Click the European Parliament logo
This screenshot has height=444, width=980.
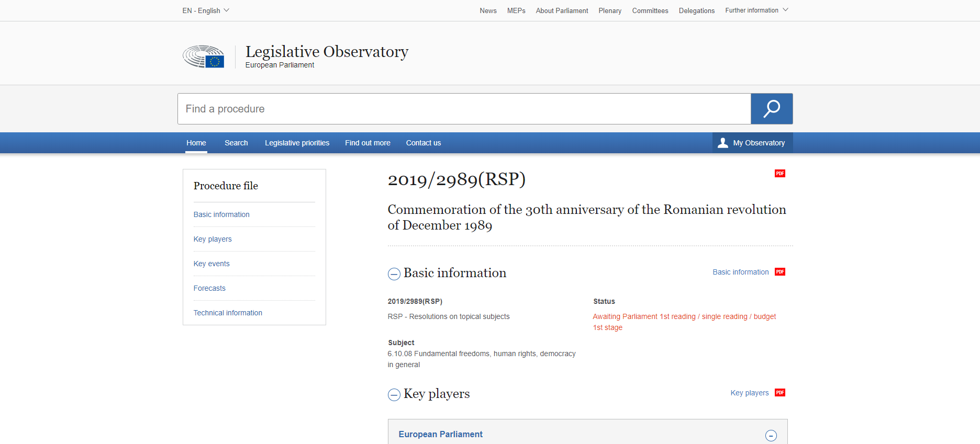click(x=204, y=56)
